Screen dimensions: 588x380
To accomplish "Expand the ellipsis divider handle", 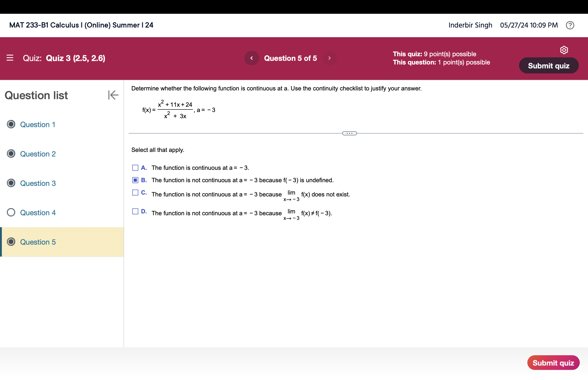I will [x=349, y=134].
